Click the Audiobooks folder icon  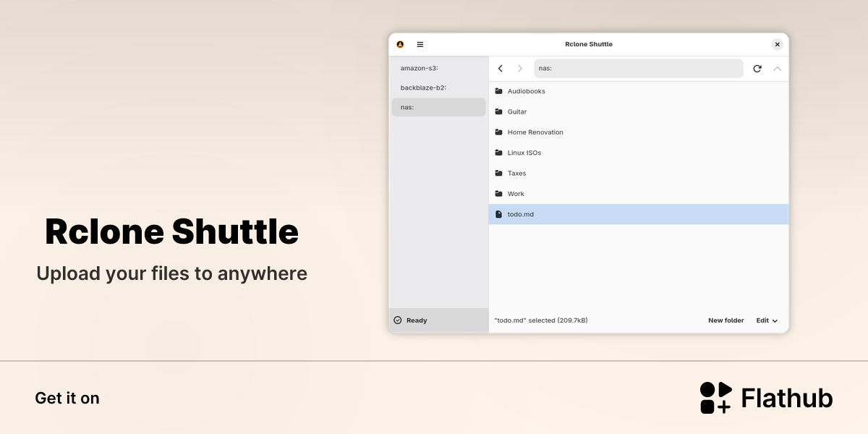tap(498, 91)
